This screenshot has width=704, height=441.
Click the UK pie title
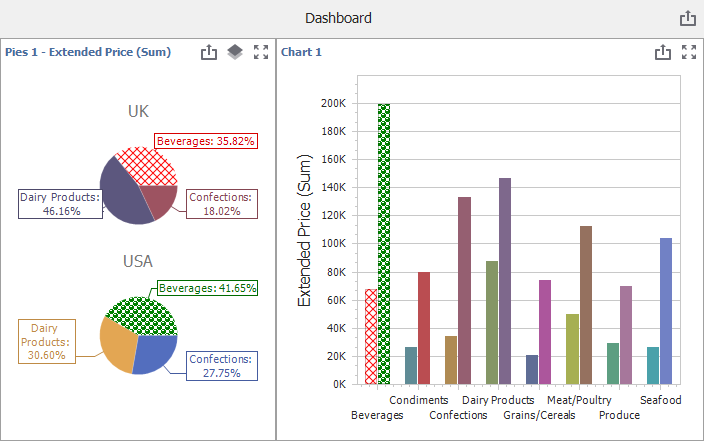(x=138, y=111)
